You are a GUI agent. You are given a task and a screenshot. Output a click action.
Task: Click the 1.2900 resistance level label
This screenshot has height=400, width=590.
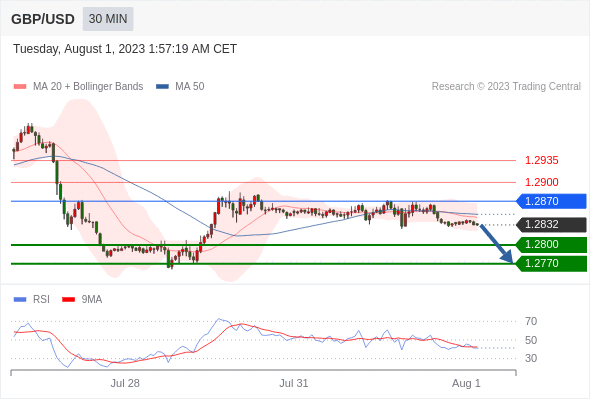coord(541,182)
